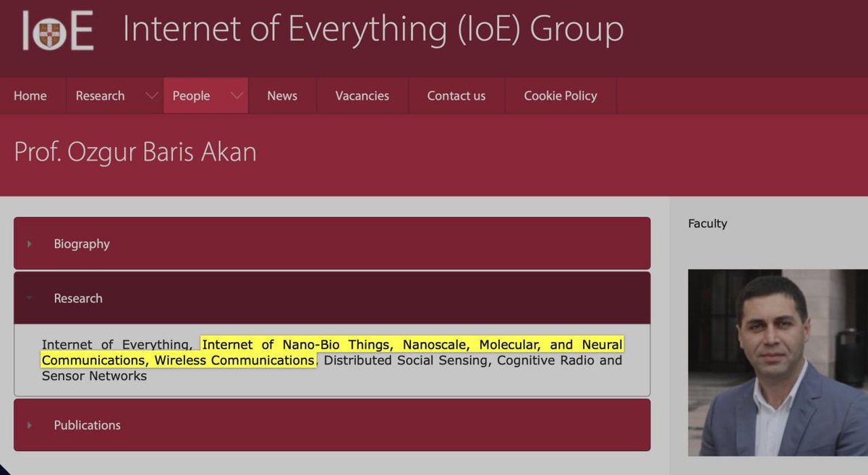Image resolution: width=868 pixels, height=475 pixels.
Task: View the Cookie Policy
Action: click(x=561, y=95)
